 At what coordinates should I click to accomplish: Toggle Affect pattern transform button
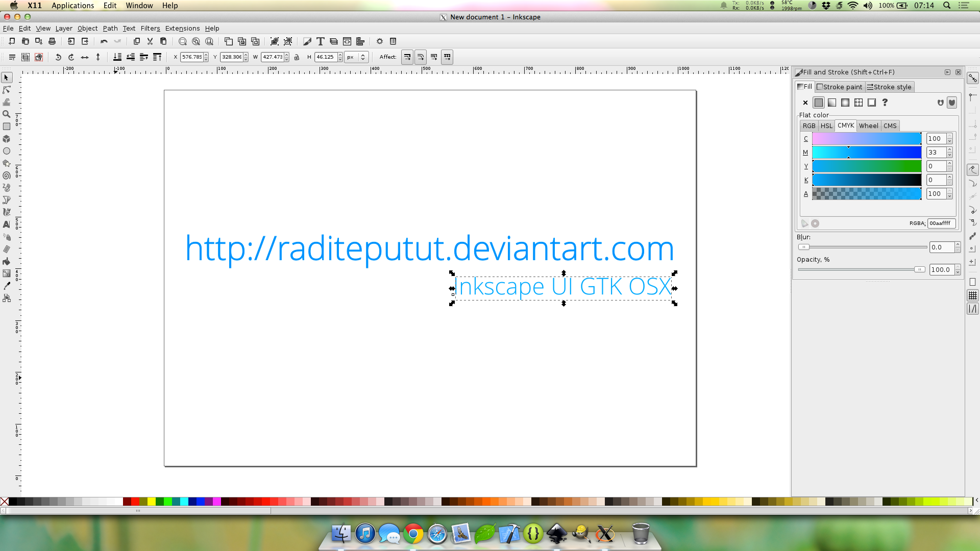point(447,57)
